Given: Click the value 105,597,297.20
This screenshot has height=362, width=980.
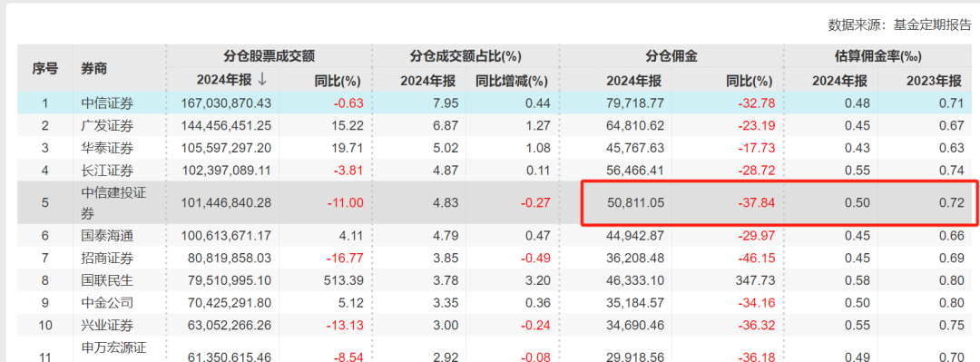Looking at the screenshot, I should tap(226, 148).
